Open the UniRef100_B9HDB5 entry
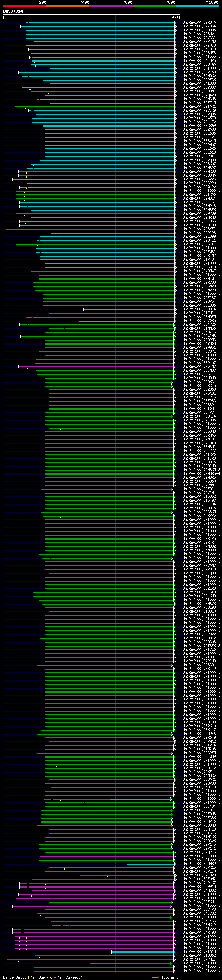The width and height of the screenshot is (222, 980). tap(199, 30)
